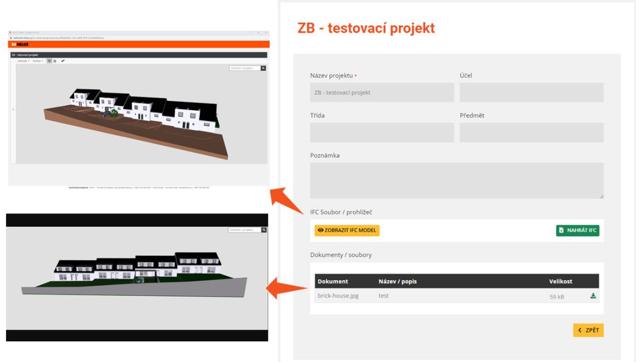Download the brick-house.jpg document

tap(593, 296)
